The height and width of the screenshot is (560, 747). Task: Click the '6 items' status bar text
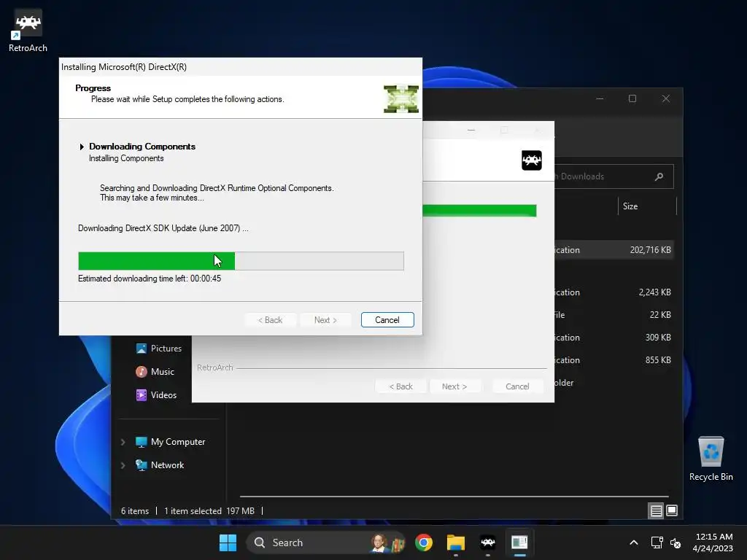coord(135,511)
